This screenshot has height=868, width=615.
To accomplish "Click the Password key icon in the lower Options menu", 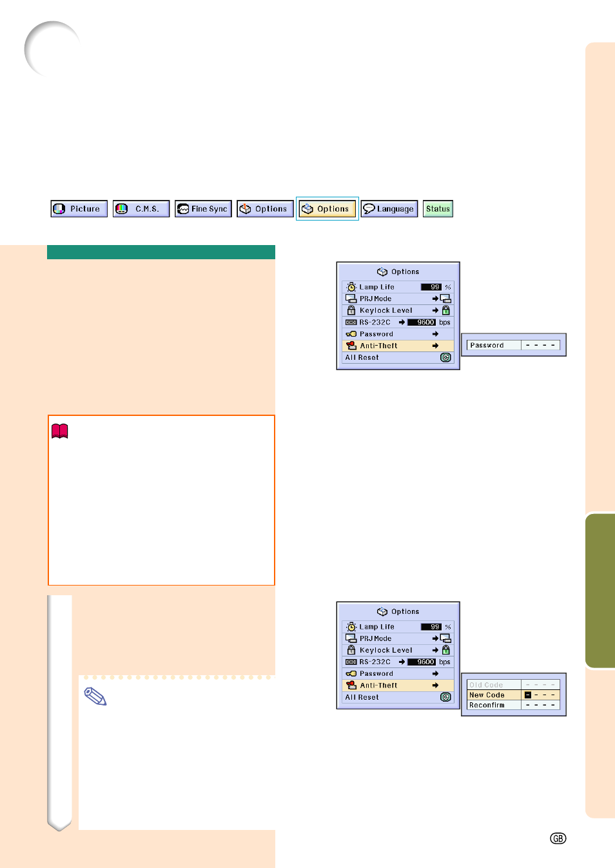I will [351, 674].
